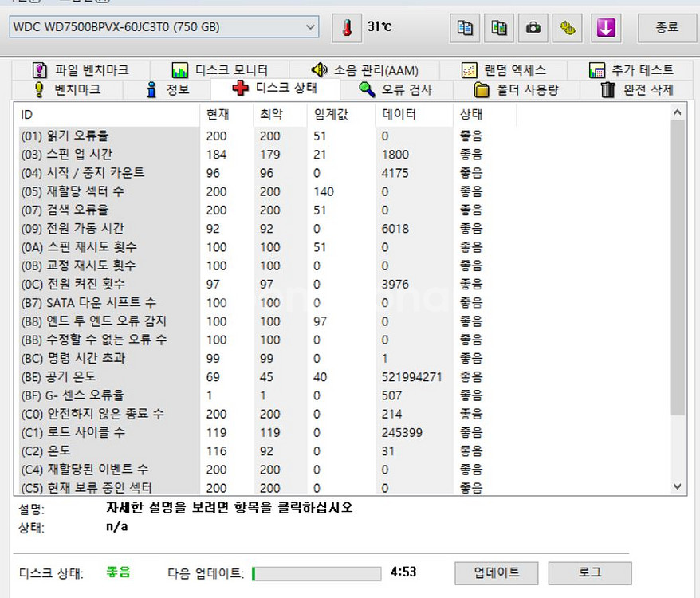
Task: Open the drive selection dropdown WDC WD7500BPVX
Action: (164, 27)
